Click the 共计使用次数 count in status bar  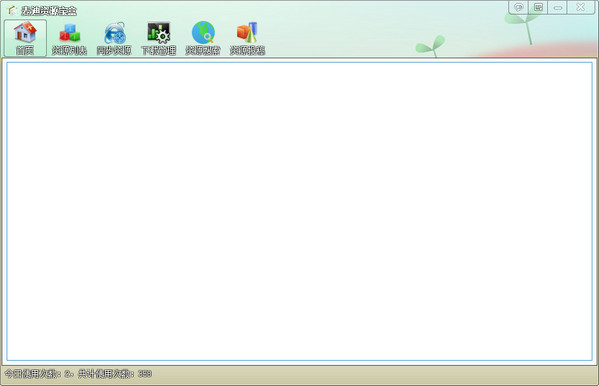click(x=115, y=374)
